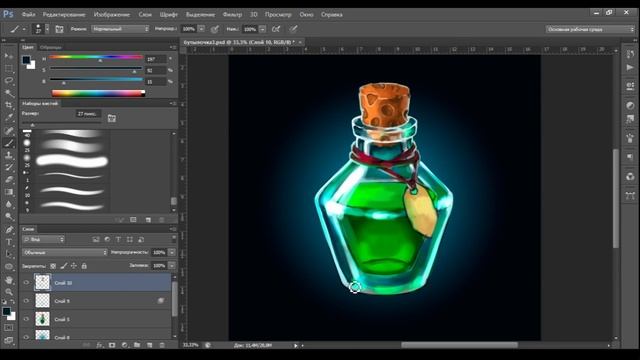Change screen mode icon in toolbox
640x360 pixels.
[9, 340]
